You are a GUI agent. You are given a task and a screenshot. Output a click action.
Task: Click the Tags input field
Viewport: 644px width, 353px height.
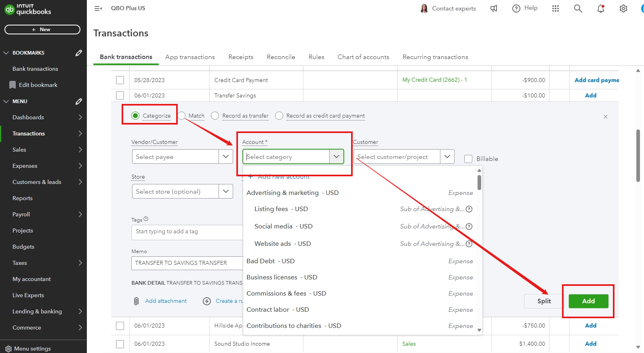tap(187, 232)
